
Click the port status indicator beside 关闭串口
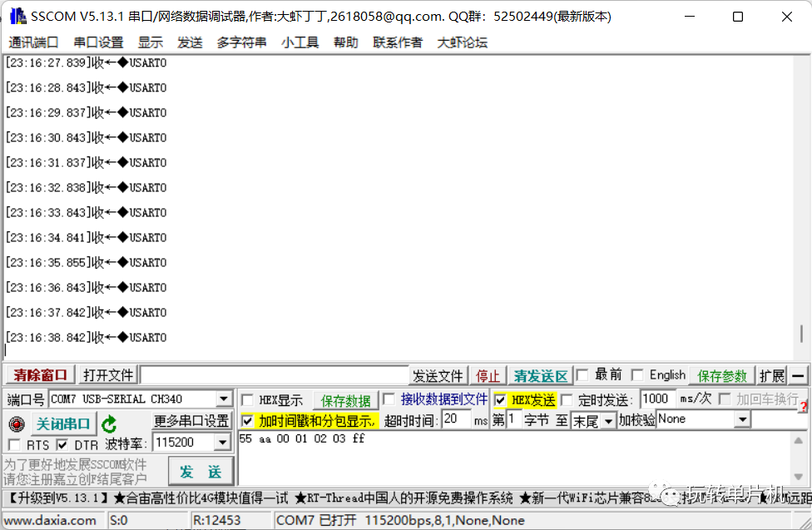(14, 423)
